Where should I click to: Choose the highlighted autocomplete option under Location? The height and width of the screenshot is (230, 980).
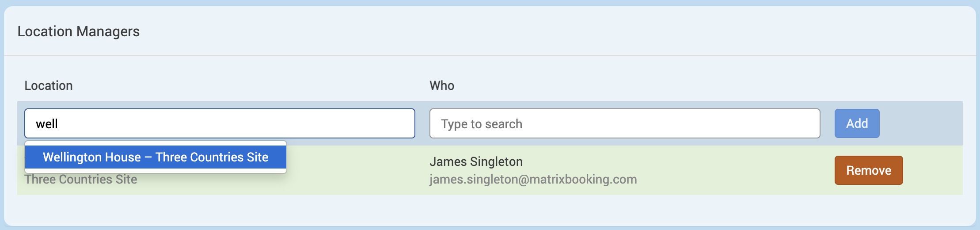click(x=156, y=157)
